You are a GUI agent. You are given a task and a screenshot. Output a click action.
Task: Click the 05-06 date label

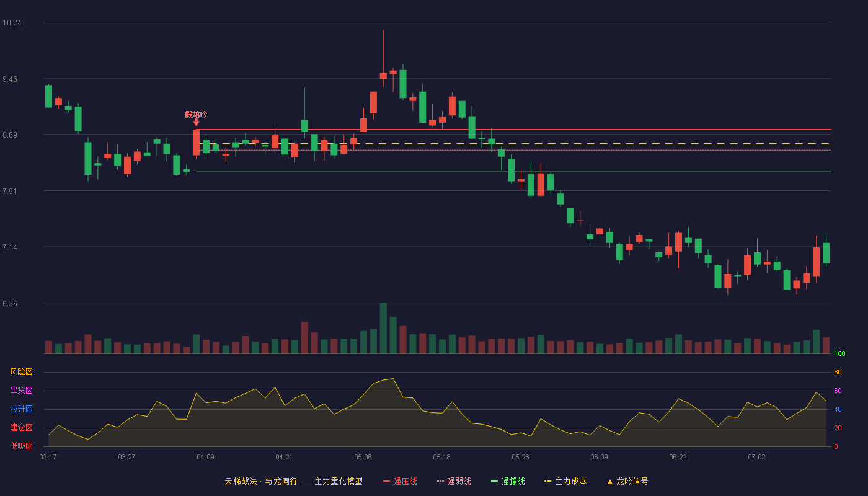(363, 457)
